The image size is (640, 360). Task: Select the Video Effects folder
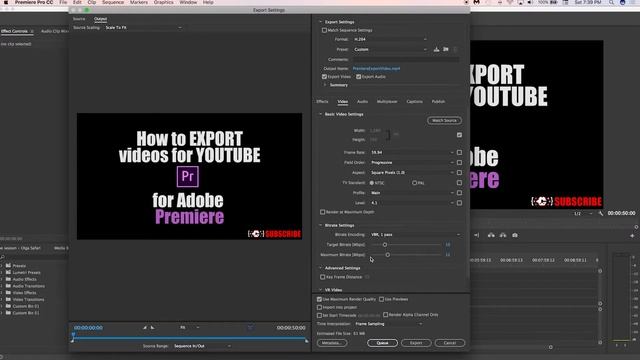[x=21, y=293]
